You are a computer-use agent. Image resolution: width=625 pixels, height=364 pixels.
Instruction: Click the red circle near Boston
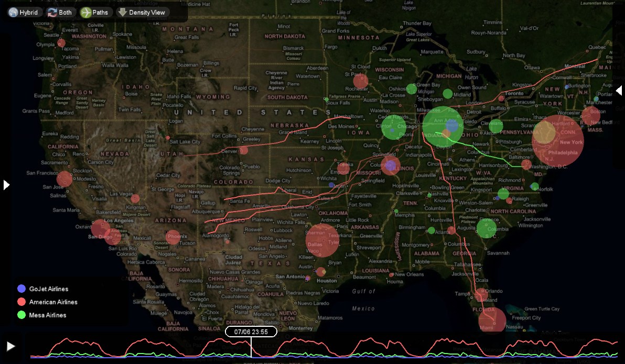[591, 116]
